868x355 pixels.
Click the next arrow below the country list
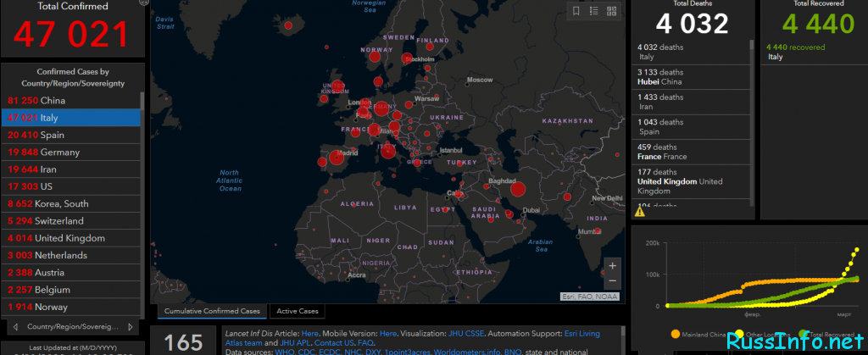click(130, 327)
